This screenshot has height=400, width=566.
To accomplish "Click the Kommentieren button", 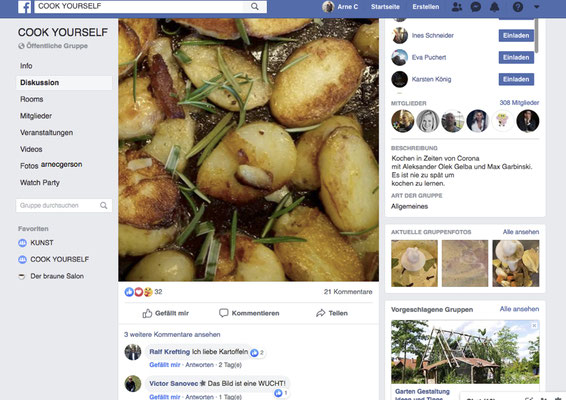I will point(249,313).
